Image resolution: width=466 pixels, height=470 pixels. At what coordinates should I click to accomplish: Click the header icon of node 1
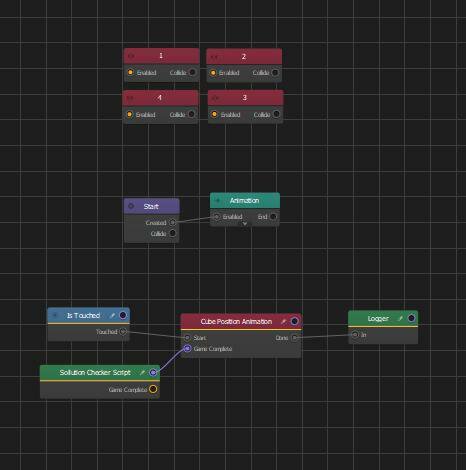131,56
